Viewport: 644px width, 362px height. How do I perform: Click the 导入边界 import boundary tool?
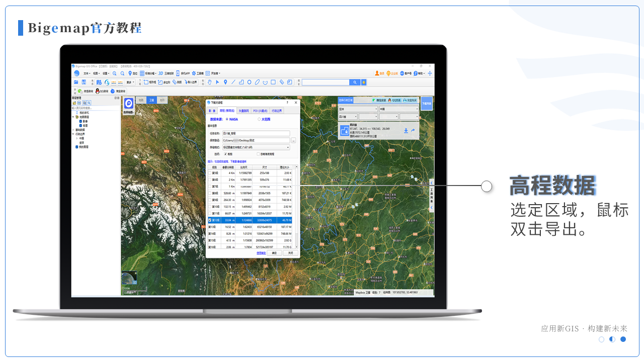click(190, 82)
